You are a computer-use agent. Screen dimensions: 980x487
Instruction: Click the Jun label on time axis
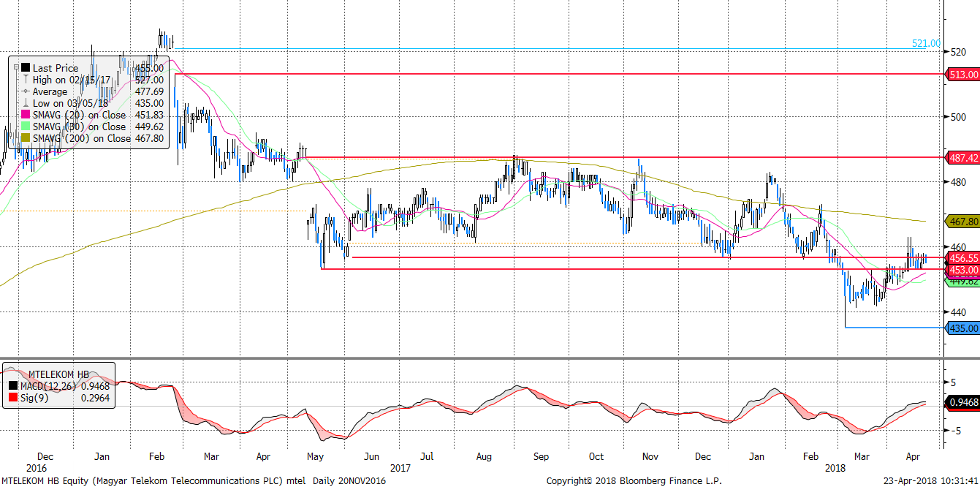coord(371,456)
